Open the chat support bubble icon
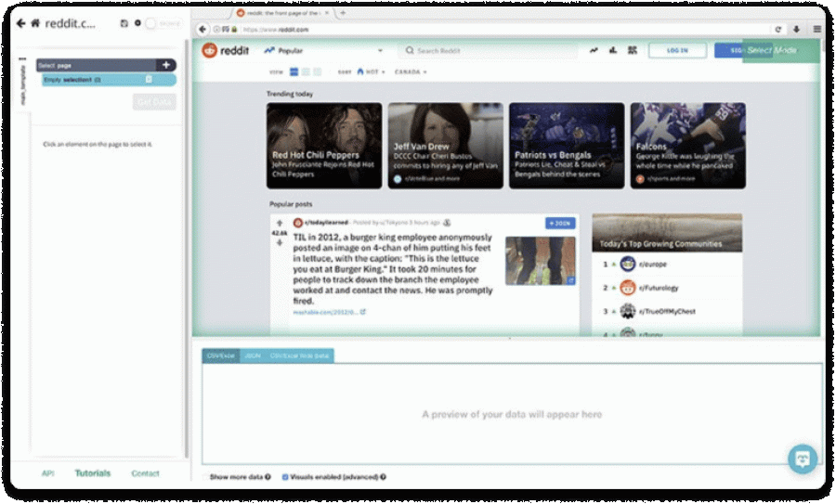Image resolution: width=836 pixels, height=504 pixels. point(803,459)
